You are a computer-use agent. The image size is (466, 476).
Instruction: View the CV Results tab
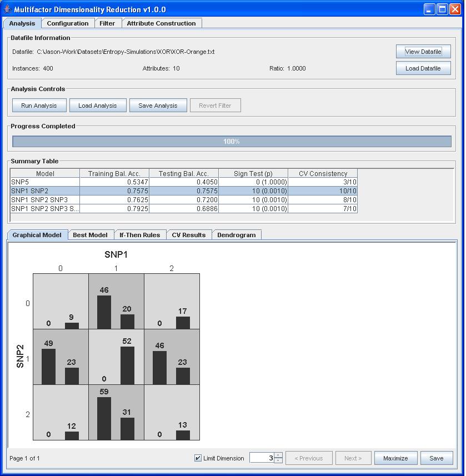pos(188,235)
